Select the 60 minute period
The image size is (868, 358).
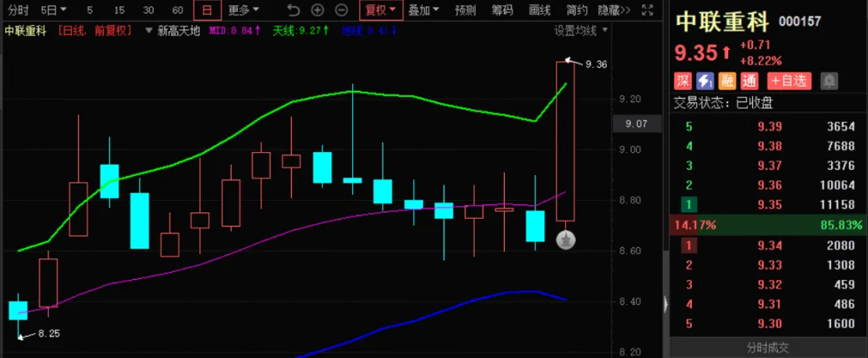178,10
